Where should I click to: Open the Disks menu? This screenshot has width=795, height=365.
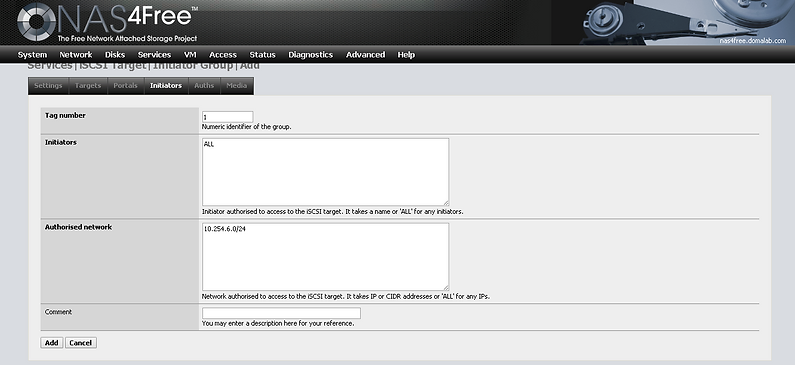point(115,55)
